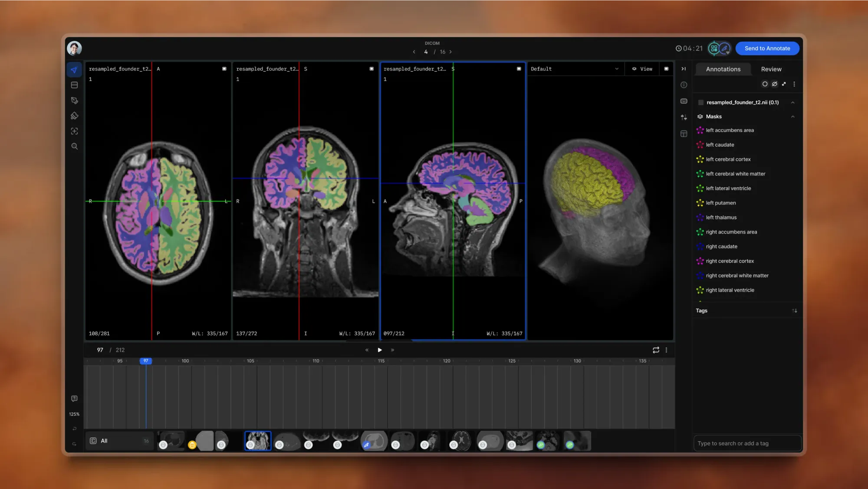Activate the crosshair focus tool

click(74, 131)
